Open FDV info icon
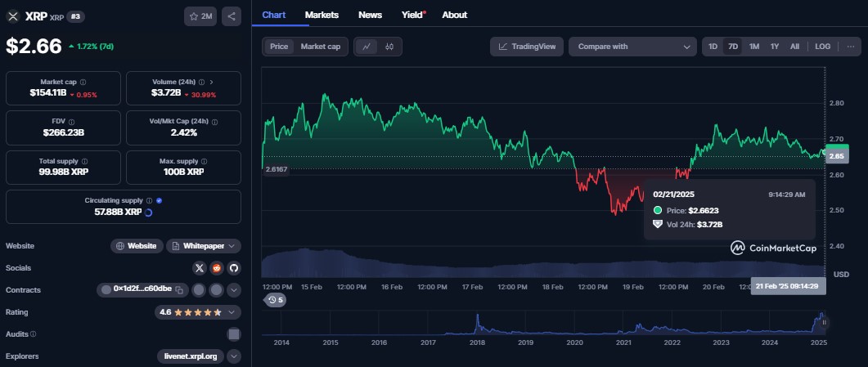 click(71, 122)
